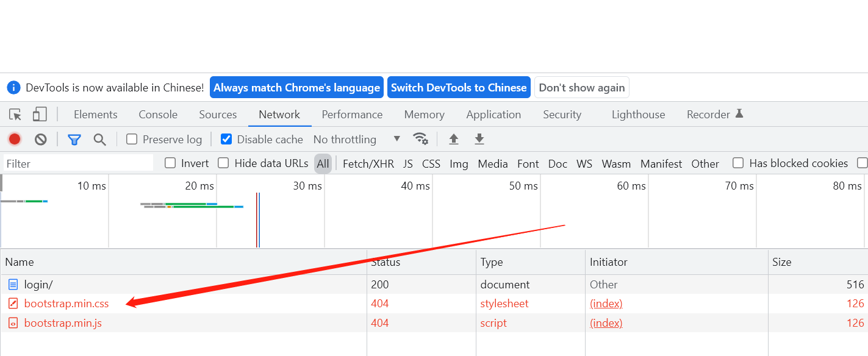Switch to the Elements tab
Screen dimensions: 868x356
tap(96, 115)
